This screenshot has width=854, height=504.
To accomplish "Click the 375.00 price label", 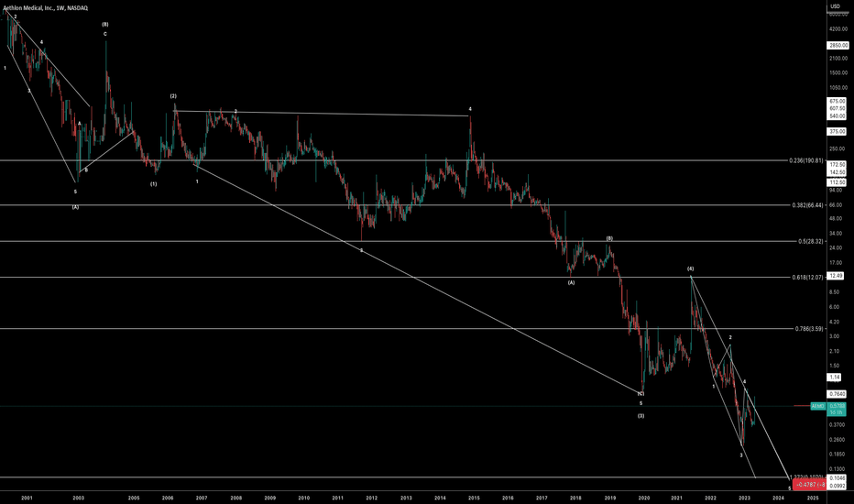I will pos(837,131).
